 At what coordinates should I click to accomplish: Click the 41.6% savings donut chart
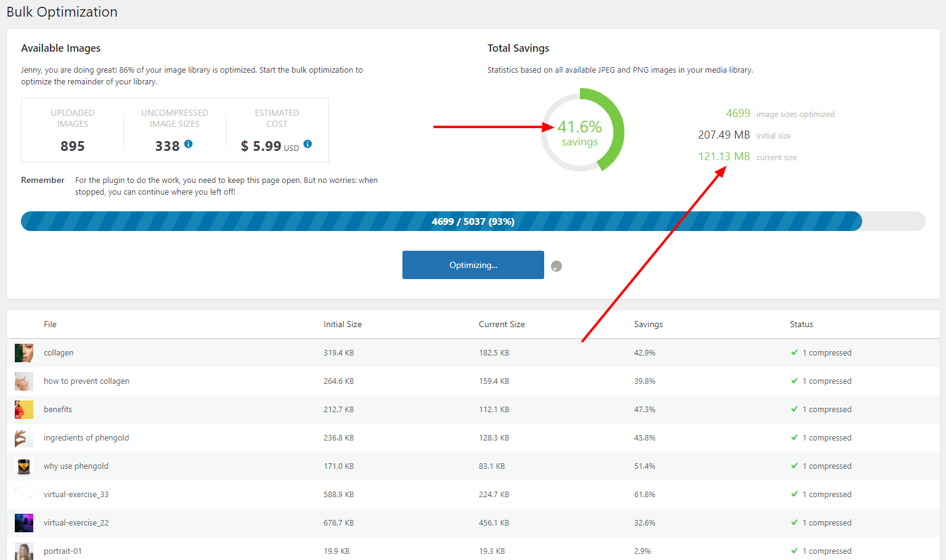(x=582, y=130)
